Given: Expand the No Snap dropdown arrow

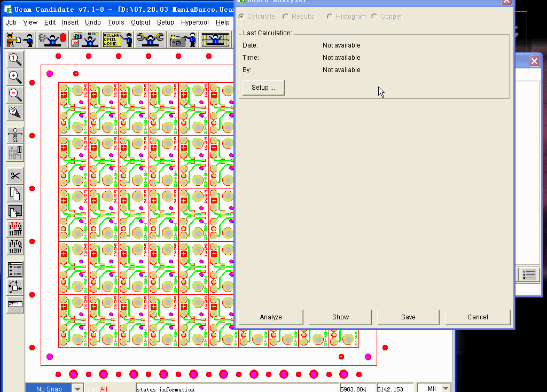Looking at the screenshot, I should (77, 388).
